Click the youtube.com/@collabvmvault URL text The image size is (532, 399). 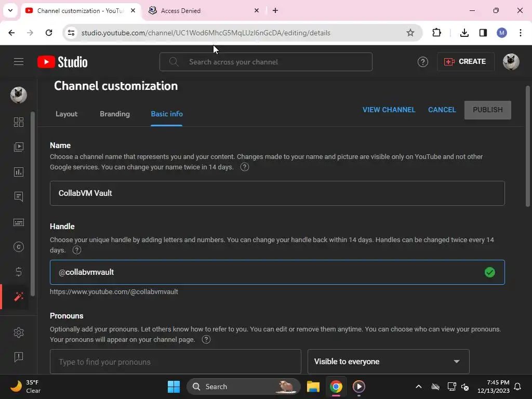point(114,292)
